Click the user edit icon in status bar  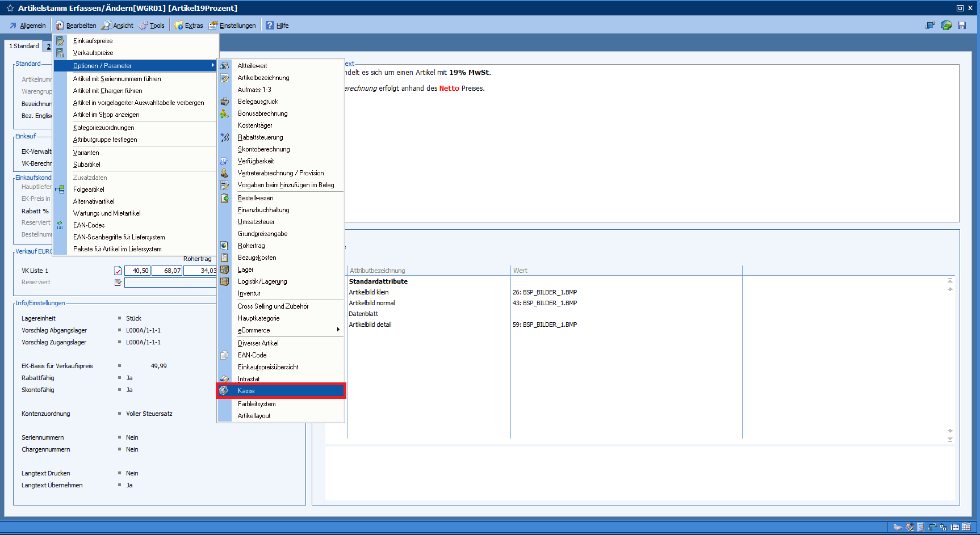tap(910, 527)
